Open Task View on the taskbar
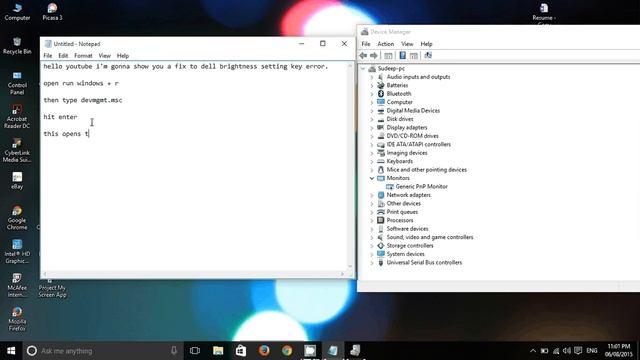640x360 pixels. tap(195, 351)
